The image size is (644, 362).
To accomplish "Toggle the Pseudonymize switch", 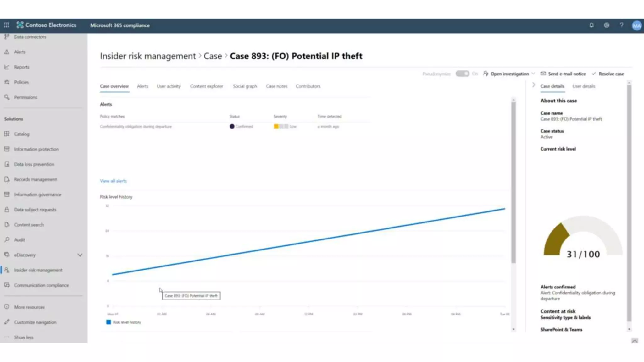I will tap(463, 74).
